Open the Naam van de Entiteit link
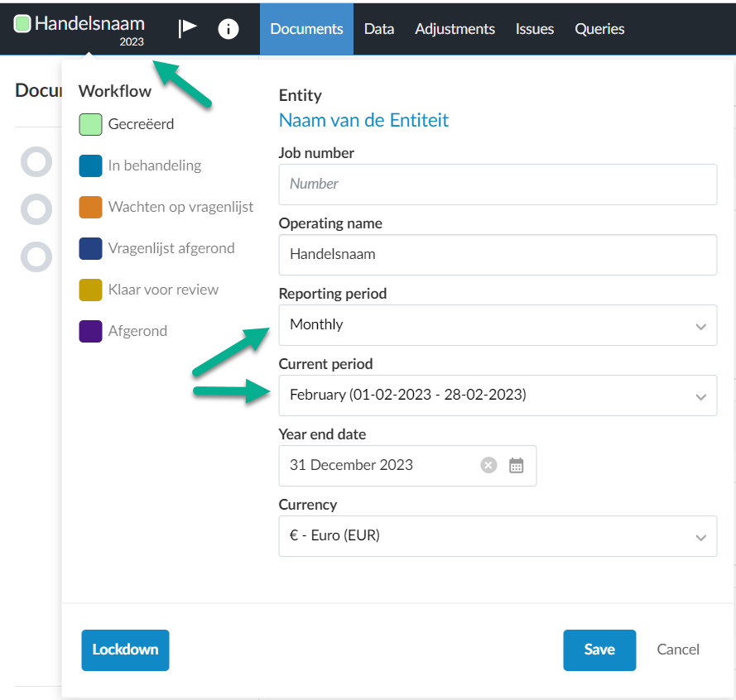The height and width of the screenshot is (700, 736). point(363,121)
